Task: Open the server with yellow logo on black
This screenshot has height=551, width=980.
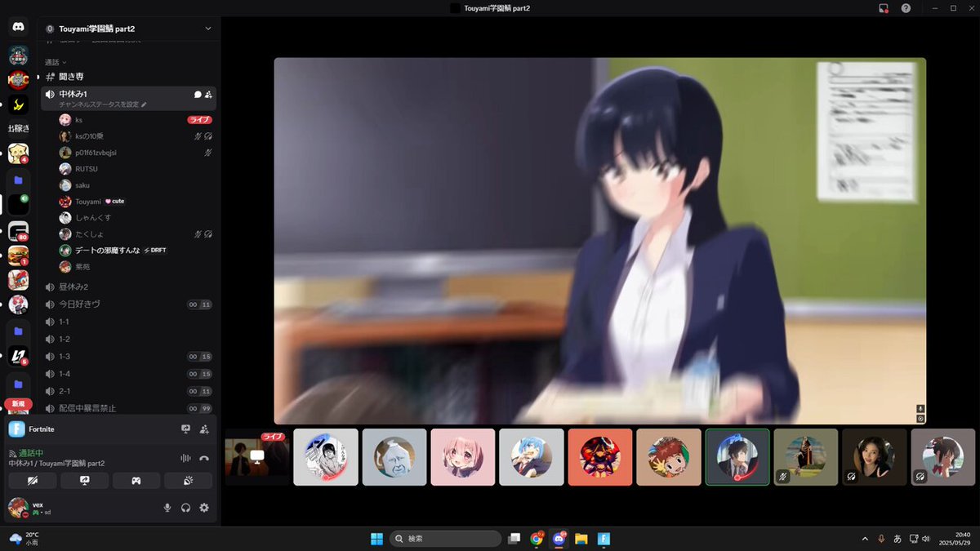Action: click(x=18, y=104)
